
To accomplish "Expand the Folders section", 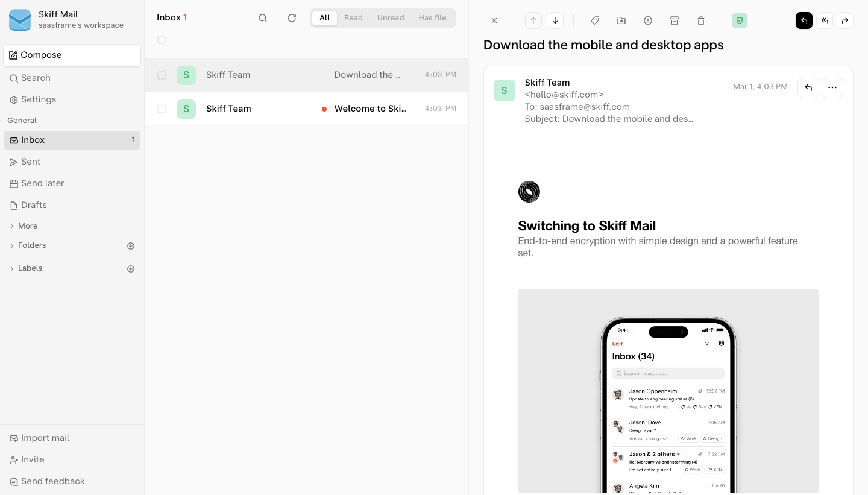I will click(x=28, y=245).
